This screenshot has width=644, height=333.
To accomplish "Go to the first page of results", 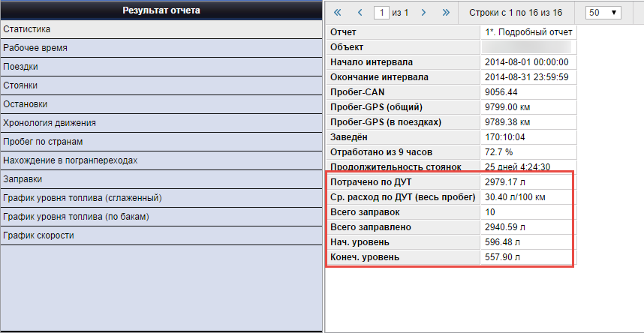I will tap(337, 13).
